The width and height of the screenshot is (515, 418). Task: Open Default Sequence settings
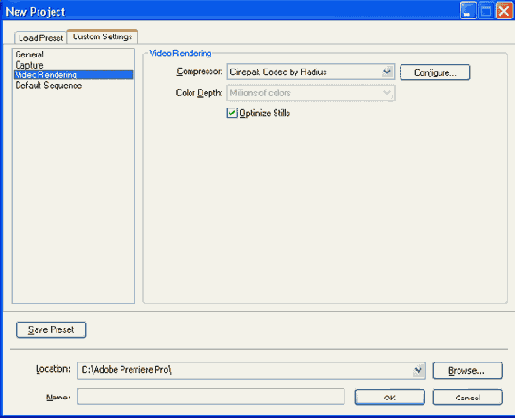tap(49, 85)
